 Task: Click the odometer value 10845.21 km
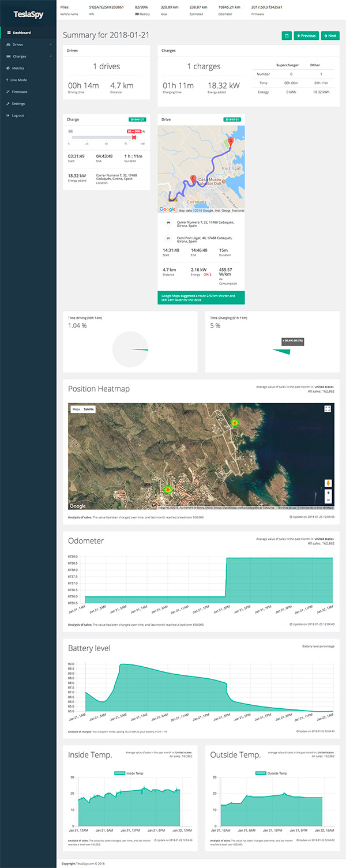228,7
